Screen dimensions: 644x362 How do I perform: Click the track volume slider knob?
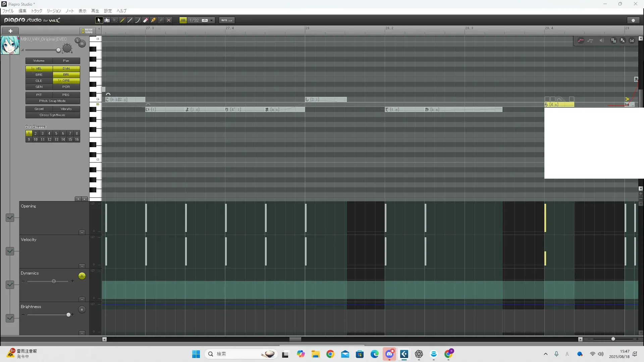[58, 50]
